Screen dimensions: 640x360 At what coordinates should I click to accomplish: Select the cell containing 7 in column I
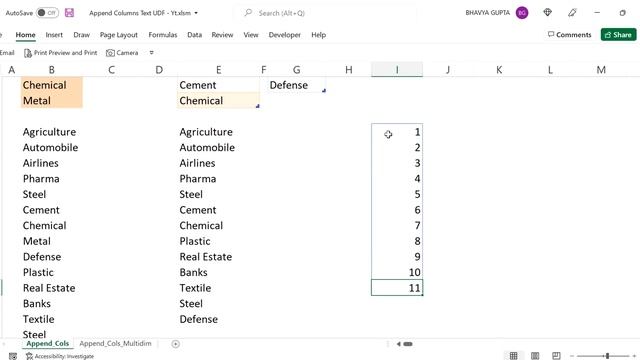tap(397, 226)
